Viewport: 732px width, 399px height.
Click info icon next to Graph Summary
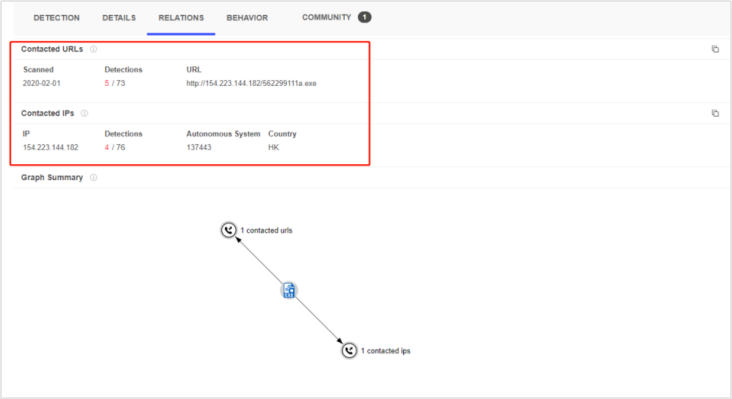click(93, 177)
